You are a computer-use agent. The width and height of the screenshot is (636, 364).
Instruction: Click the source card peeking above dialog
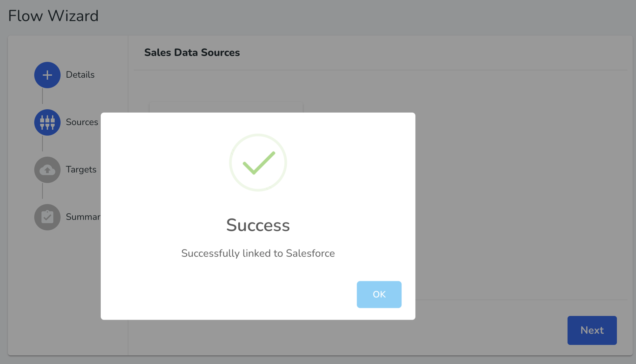point(226,107)
